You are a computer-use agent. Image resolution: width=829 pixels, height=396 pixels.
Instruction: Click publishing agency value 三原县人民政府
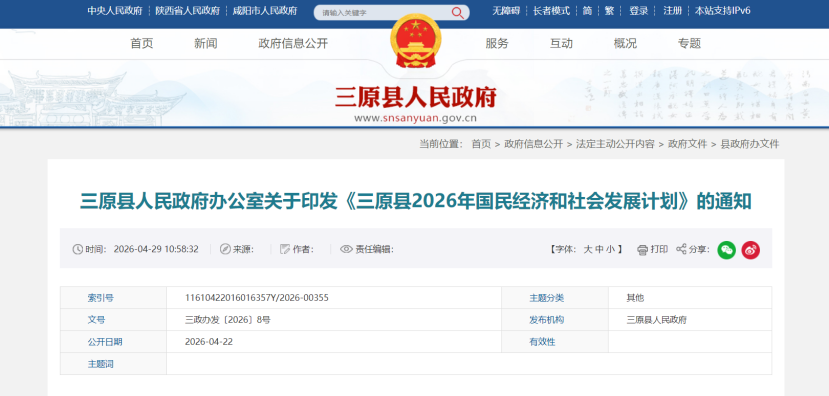pos(657,320)
